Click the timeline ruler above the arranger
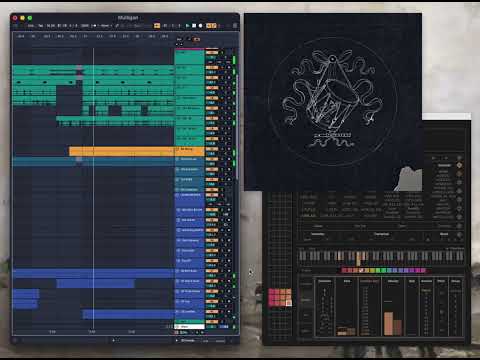 click(x=93, y=36)
